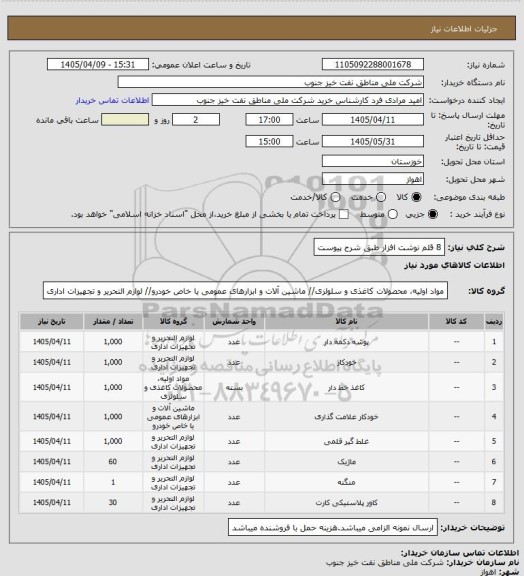Select the متوسط purchase type radio
Screen dimensions: 524x576
click(x=393, y=214)
